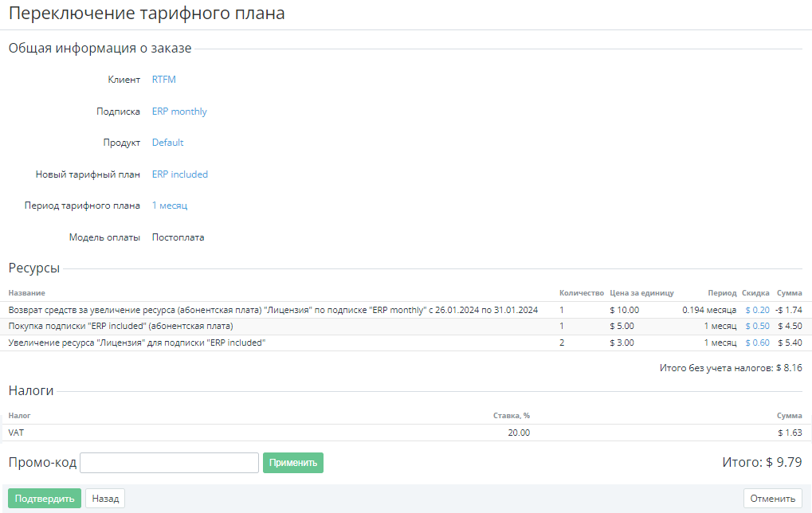Click the 1 месяц plan period link
The width and height of the screenshot is (812, 513).
tap(170, 206)
